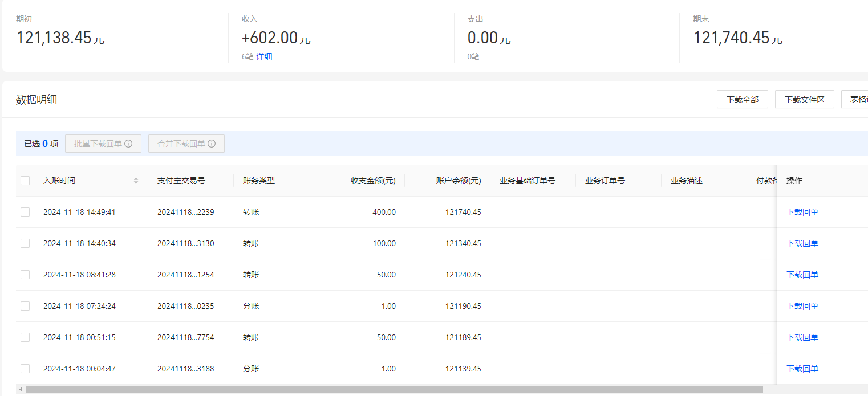868x396 pixels.
Task: Click the 合并下载回单 button
Action: pyautogui.click(x=186, y=144)
